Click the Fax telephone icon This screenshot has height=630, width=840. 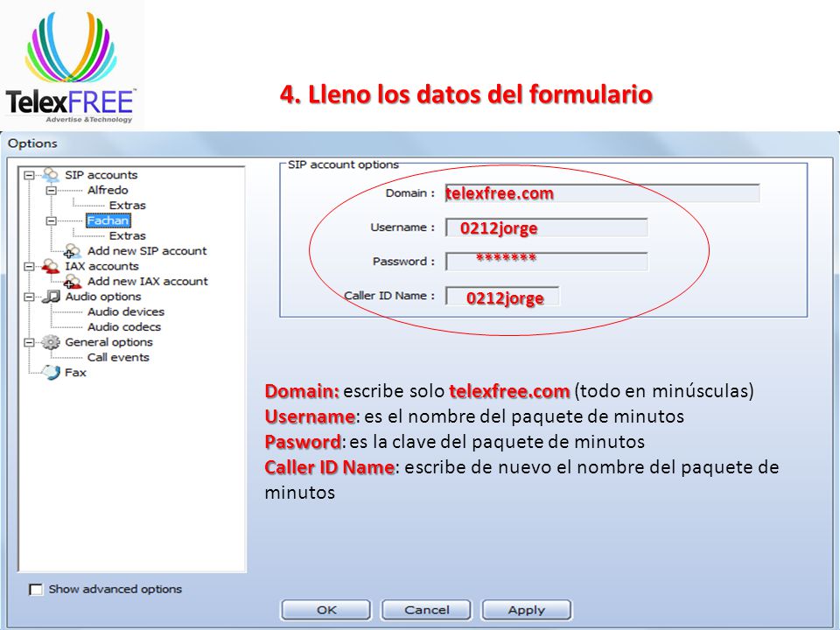point(52,373)
